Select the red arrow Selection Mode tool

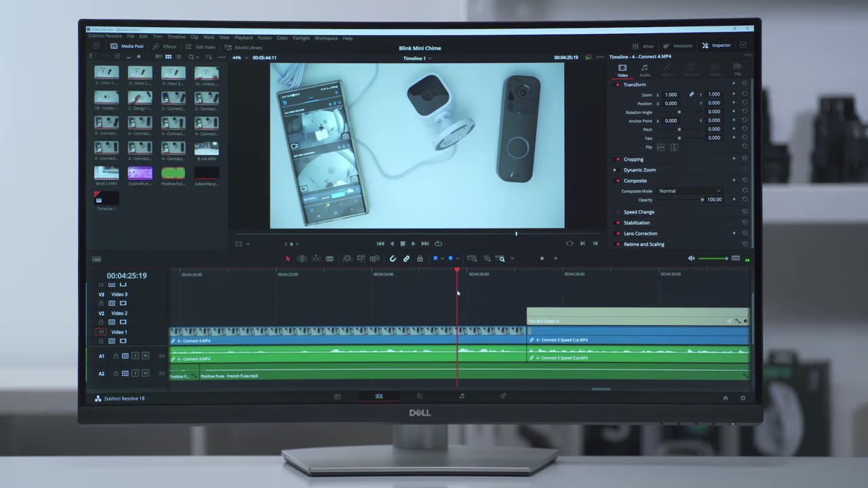288,259
